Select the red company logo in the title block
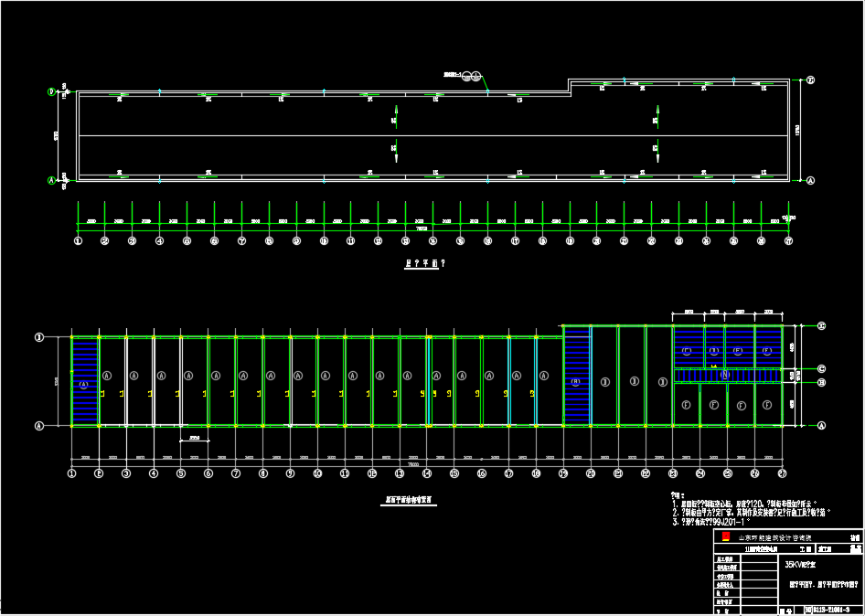Viewport: 865px width, 616px height. pos(725,537)
